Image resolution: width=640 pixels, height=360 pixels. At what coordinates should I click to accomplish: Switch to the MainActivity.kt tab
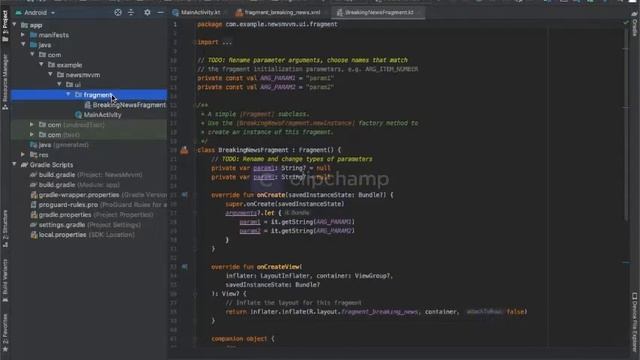point(196,13)
